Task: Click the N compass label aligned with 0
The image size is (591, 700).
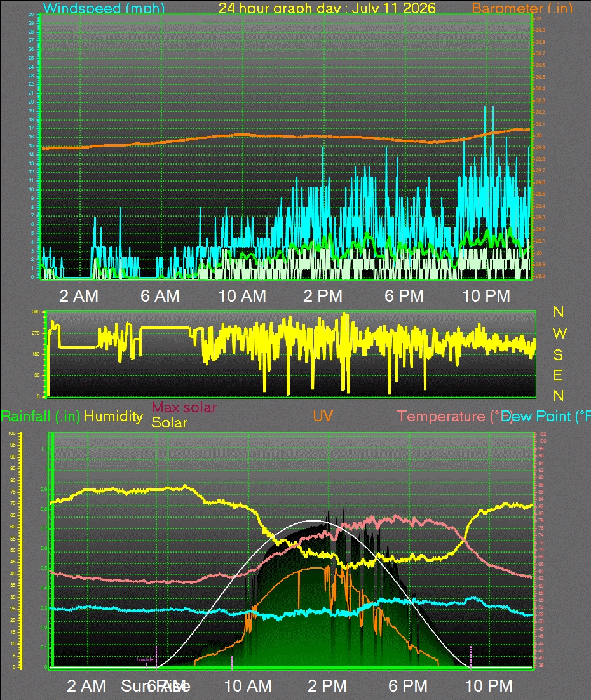Action: click(x=559, y=396)
